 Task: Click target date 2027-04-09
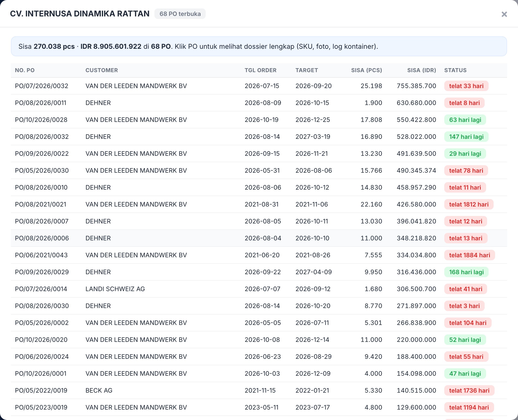coord(314,272)
